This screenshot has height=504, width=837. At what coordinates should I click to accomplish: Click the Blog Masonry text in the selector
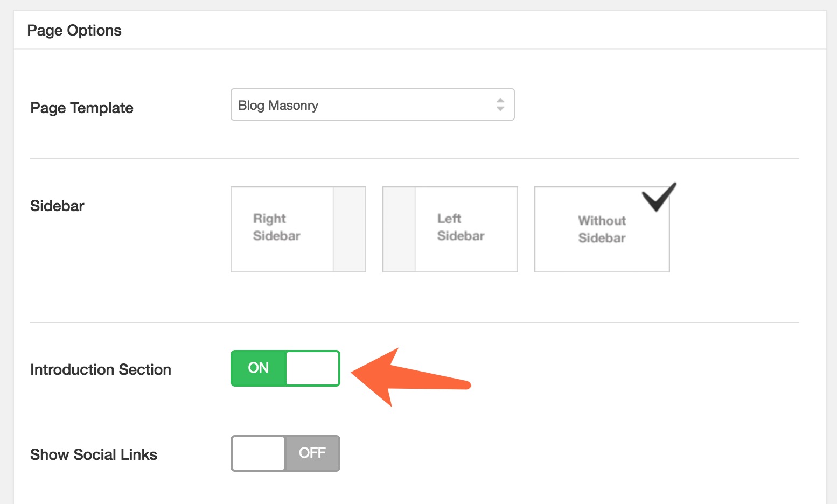[x=278, y=106]
